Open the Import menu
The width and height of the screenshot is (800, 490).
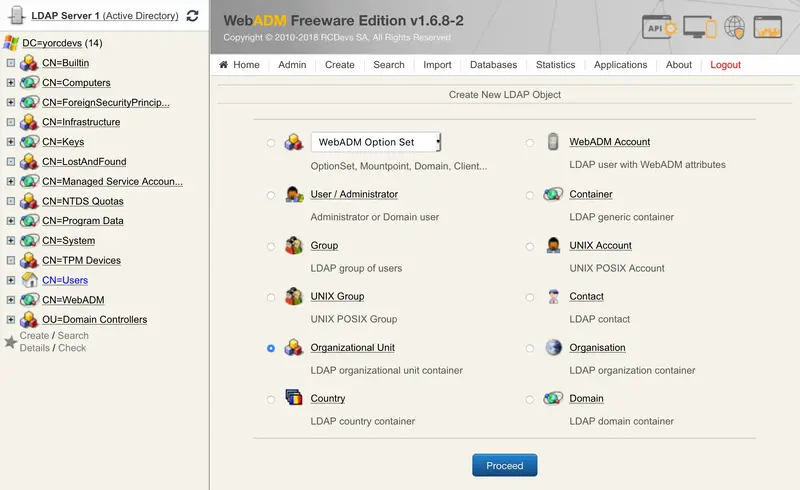click(437, 65)
